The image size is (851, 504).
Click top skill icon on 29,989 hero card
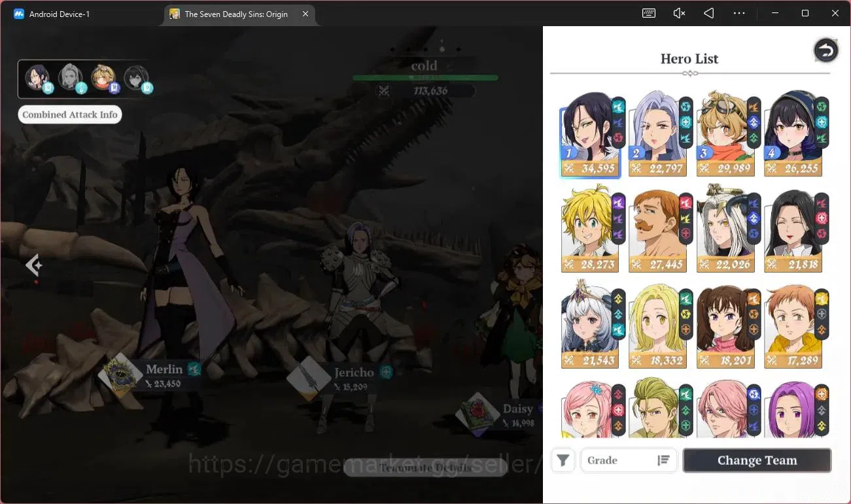754,107
